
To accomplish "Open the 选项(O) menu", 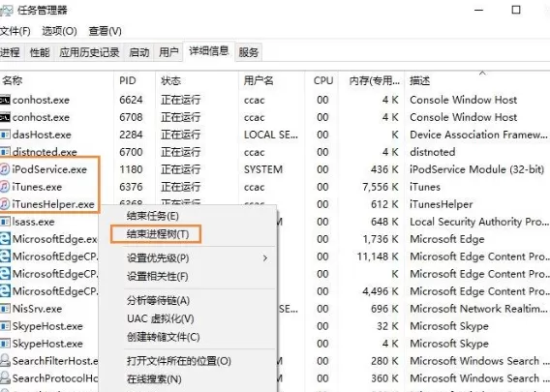I will point(59,31).
